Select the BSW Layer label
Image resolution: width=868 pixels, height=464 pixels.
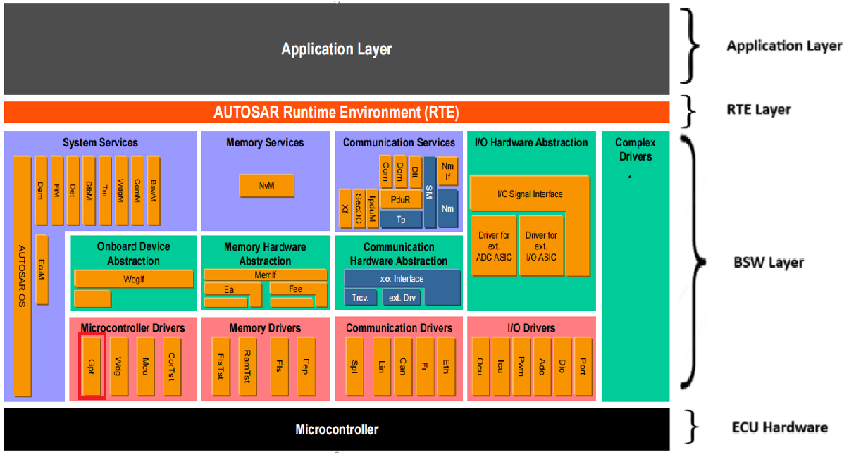click(768, 263)
